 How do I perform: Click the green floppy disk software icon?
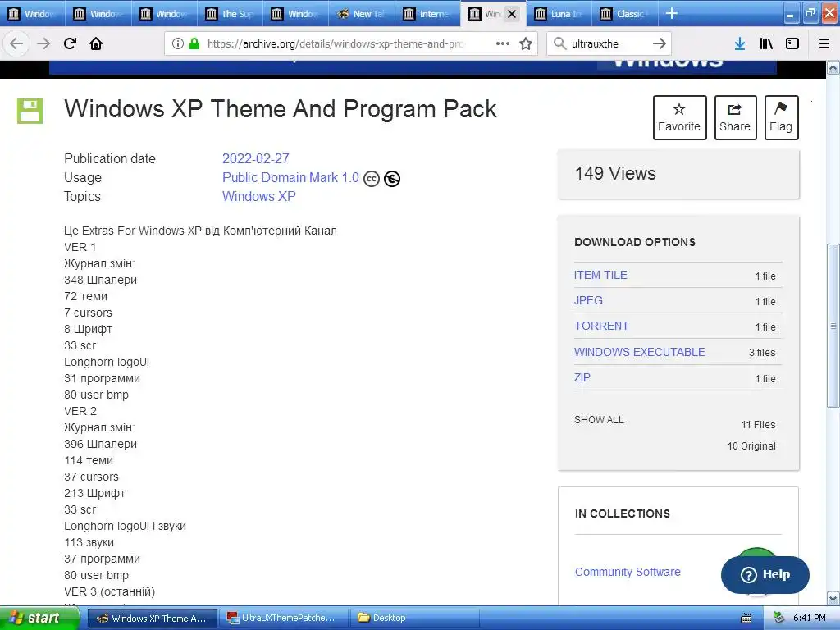30,111
